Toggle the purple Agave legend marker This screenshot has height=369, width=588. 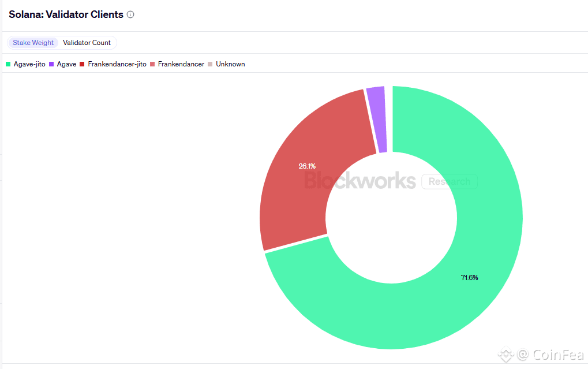pyautogui.click(x=51, y=64)
